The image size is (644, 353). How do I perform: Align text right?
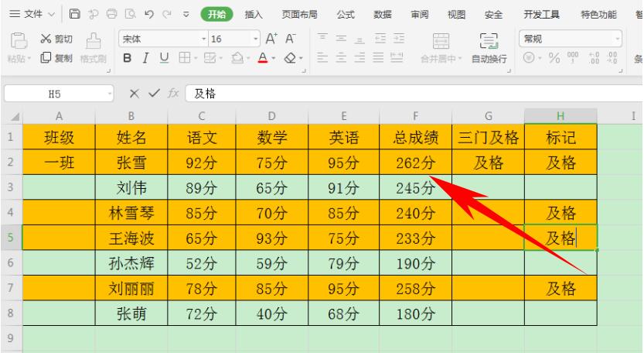[x=359, y=57]
